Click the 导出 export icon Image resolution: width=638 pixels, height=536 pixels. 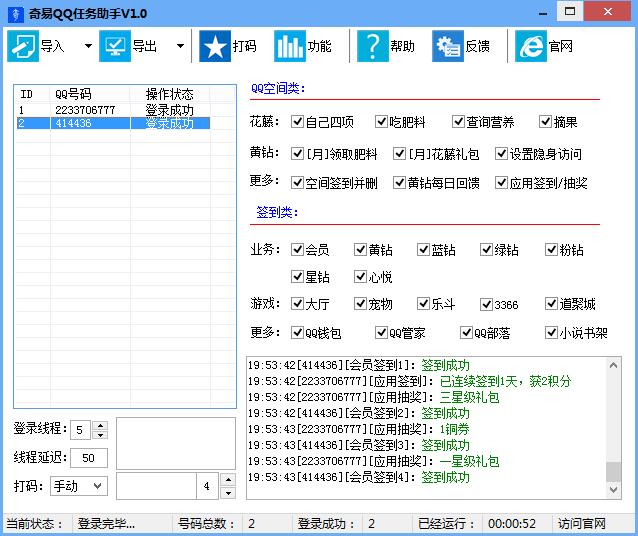click(115, 46)
